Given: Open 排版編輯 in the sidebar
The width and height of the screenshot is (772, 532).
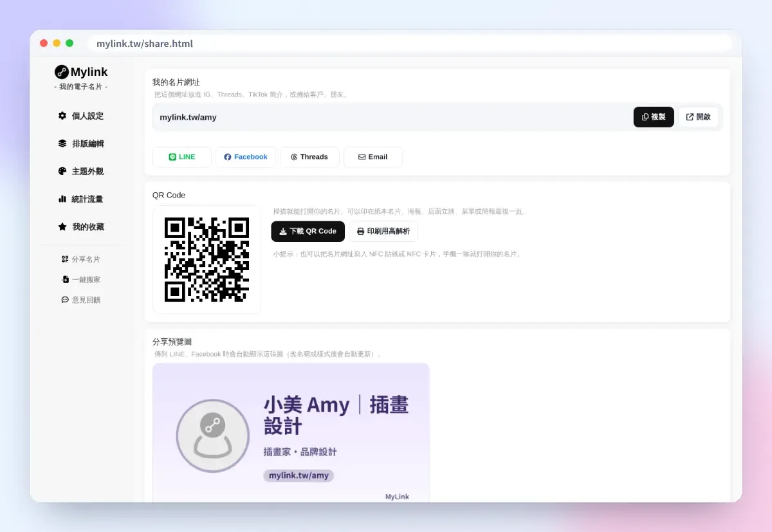Looking at the screenshot, I should coord(80,143).
